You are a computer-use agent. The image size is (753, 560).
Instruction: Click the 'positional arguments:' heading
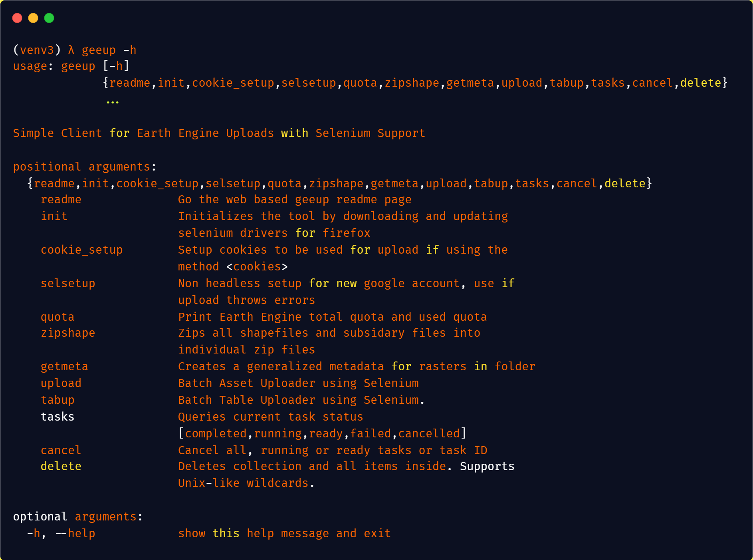point(85,167)
